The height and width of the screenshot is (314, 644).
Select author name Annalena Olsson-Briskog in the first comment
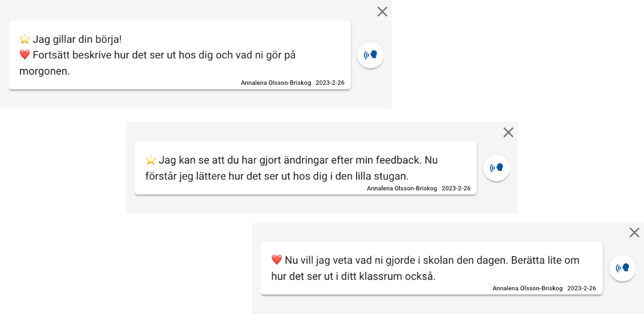point(276,83)
